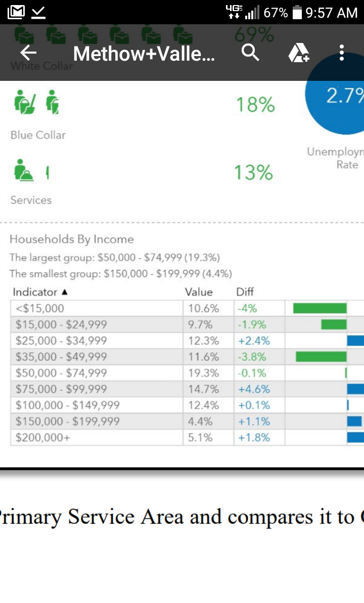This screenshot has width=364, height=603.
Task: Tap the $50,000 - $74,999 row value 19.3%
Action: (203, 373)
